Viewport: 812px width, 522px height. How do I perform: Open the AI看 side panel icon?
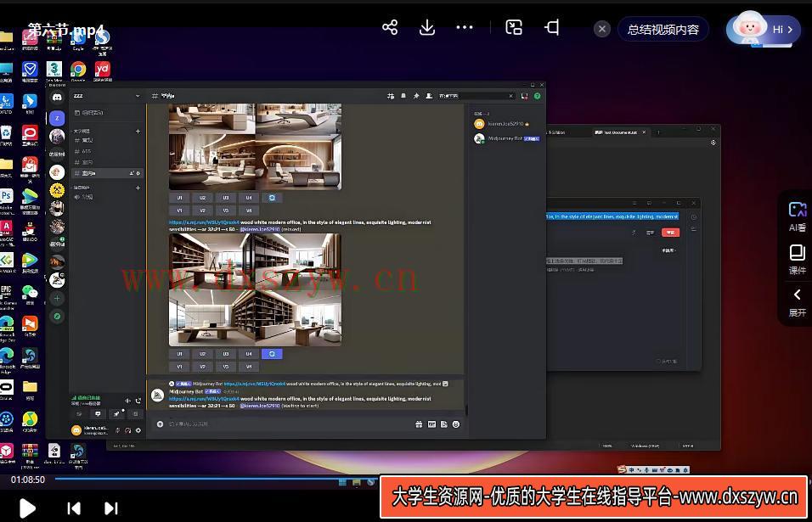coord(797,216)
